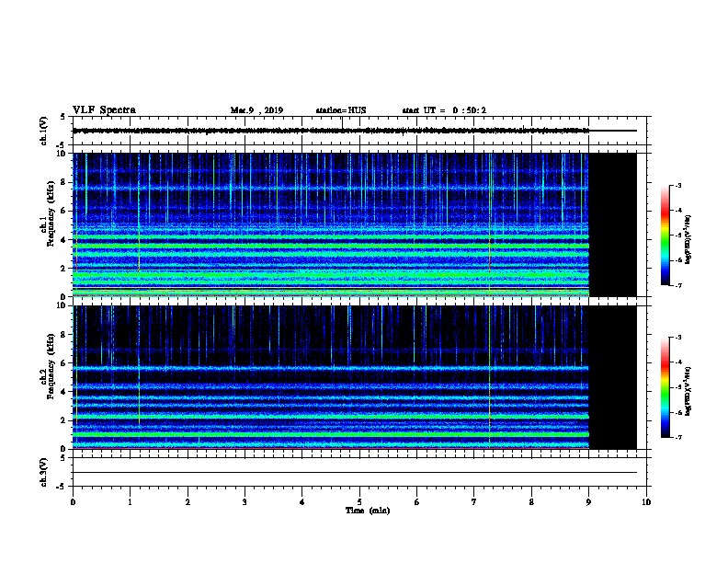Image resolution: width=728 pixels, height=563 pixels.
Task: Click the "station=HUS" header label
Action: (341, 110)
